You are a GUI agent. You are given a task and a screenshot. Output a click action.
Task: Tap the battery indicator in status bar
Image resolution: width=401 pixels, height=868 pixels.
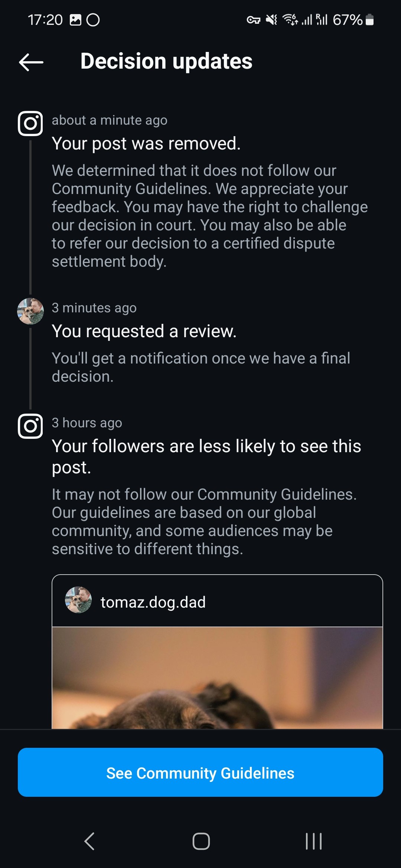(x=369, y=20)
